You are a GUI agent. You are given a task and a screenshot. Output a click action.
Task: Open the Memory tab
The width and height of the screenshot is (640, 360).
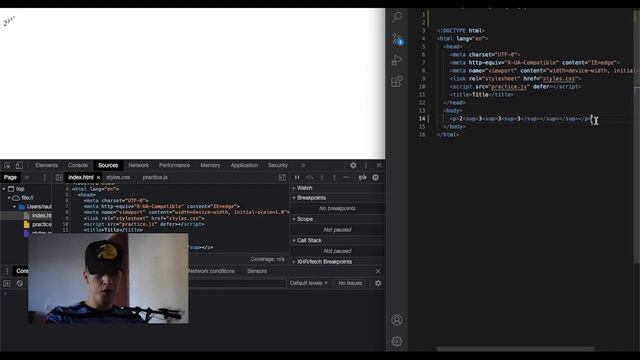pyautogui.click(x=210, y=165)
